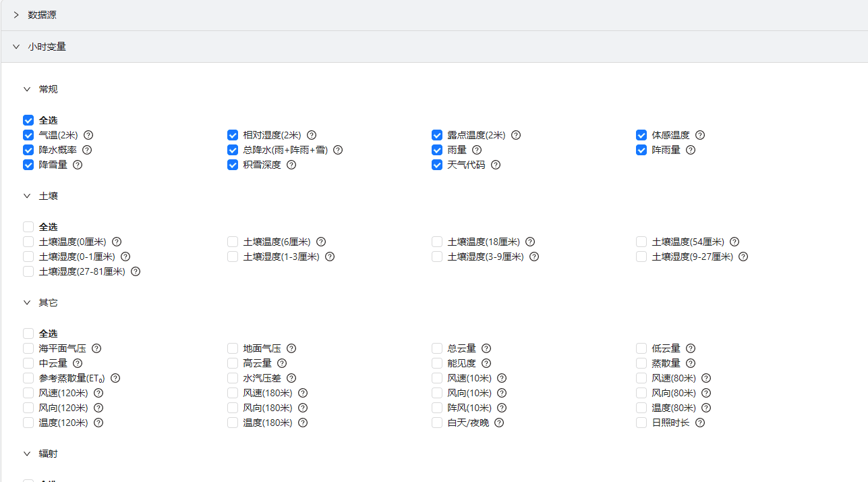
Task: Click the help icon beside 参考蒸散量(ET₀)
Action: tap(115, 378)
